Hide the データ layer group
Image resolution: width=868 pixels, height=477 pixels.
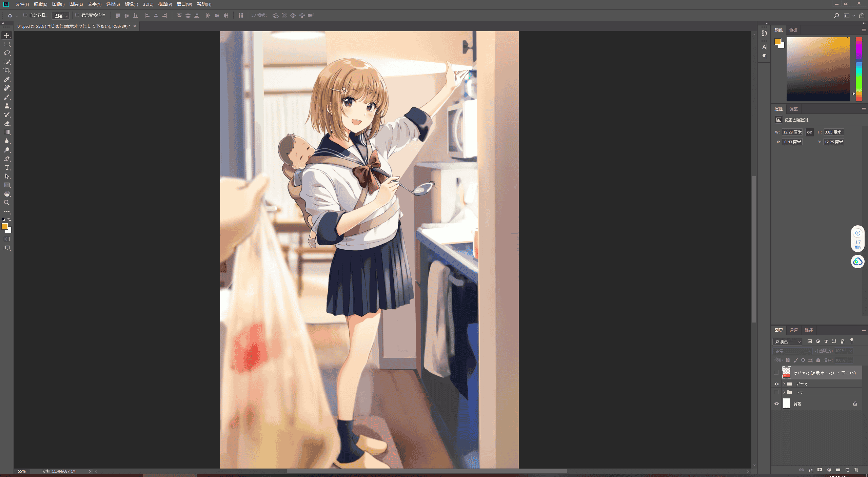pyautogui.click(x=776, y=384)
